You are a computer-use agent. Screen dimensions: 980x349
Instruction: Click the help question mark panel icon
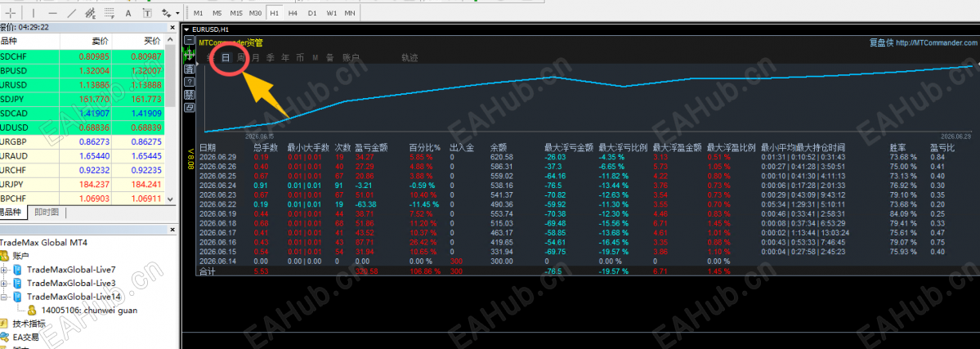190,82
